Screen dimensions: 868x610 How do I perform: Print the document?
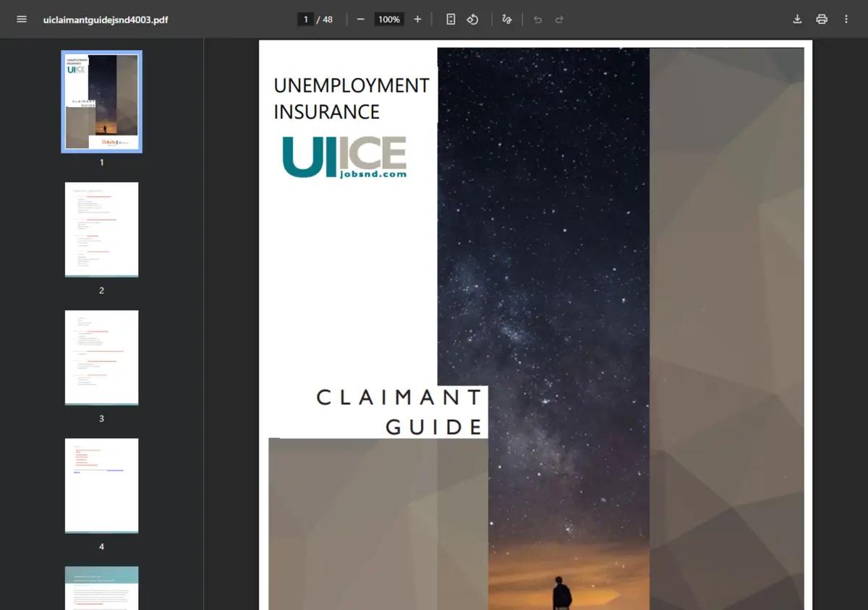click(822, 20)
